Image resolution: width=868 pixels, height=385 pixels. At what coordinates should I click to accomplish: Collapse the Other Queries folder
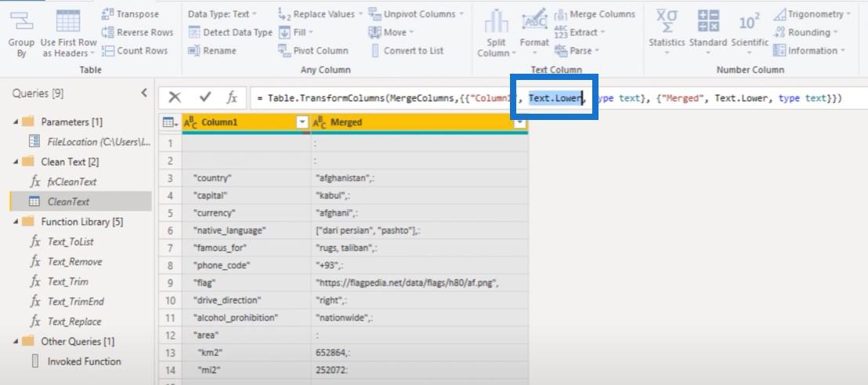point(16,341)
